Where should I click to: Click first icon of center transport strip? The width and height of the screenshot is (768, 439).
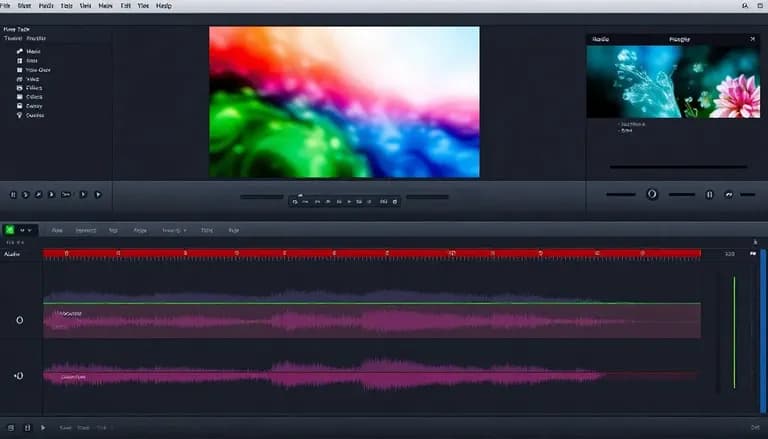point(295,201)
